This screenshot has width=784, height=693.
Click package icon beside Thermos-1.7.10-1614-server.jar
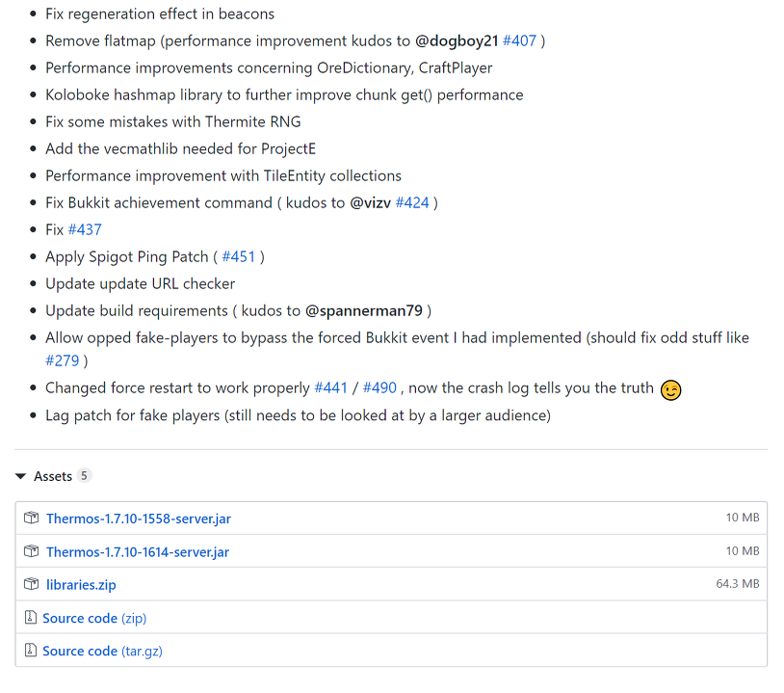[31, 551]
